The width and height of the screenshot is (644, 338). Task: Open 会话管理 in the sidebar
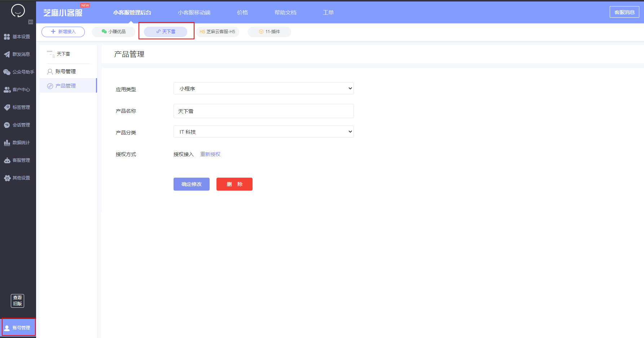point(18,125)
